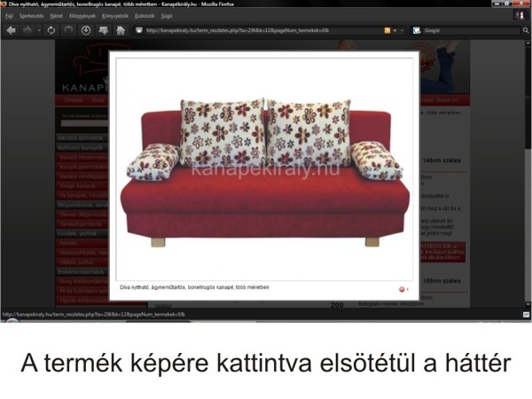Click the red KATTINTS IDE banner button

click(442, 252)
